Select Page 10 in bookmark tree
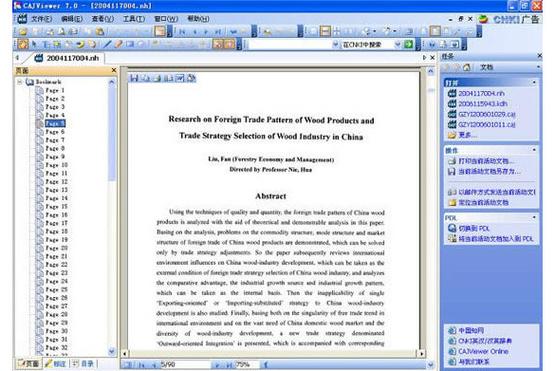The height and width of the screenshot is (371, 555). pos(56,165)
